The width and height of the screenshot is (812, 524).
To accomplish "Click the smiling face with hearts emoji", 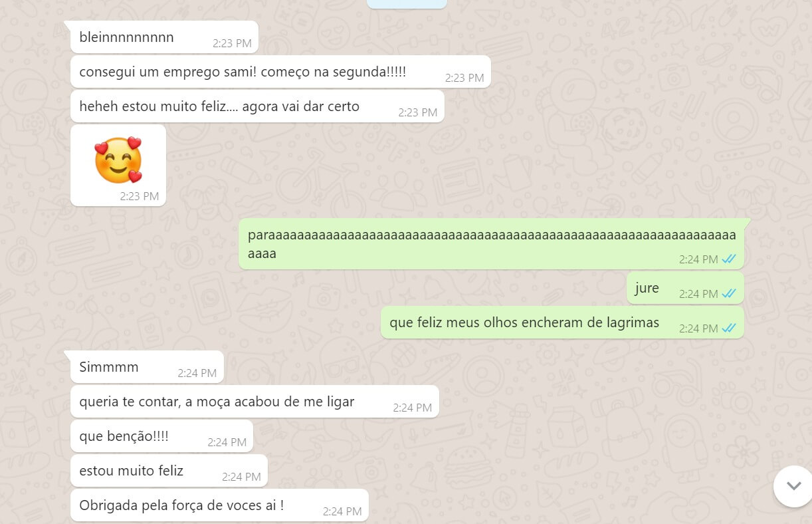I will [x=118, y=160].
